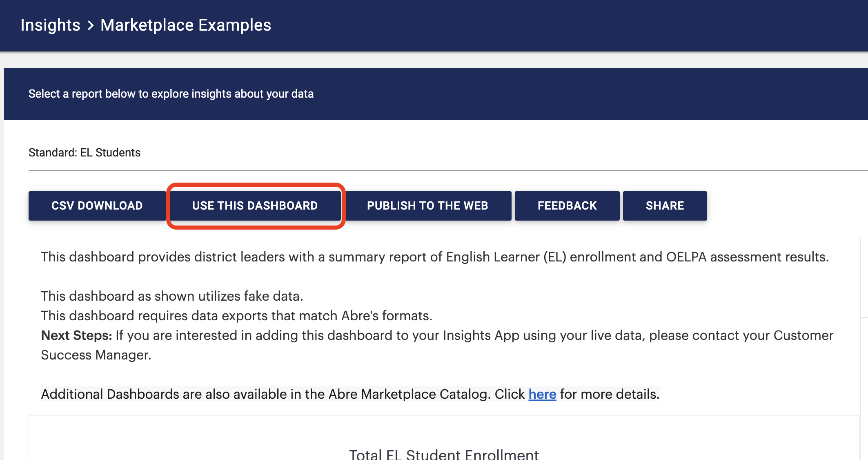Navigate to Insights via the breadcrumb
868x460 pixels.
(x=50, y=25)
